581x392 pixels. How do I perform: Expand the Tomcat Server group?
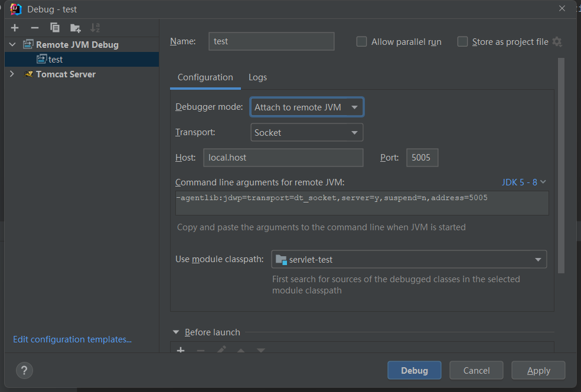pyautogui.click(x=12, y=74)
